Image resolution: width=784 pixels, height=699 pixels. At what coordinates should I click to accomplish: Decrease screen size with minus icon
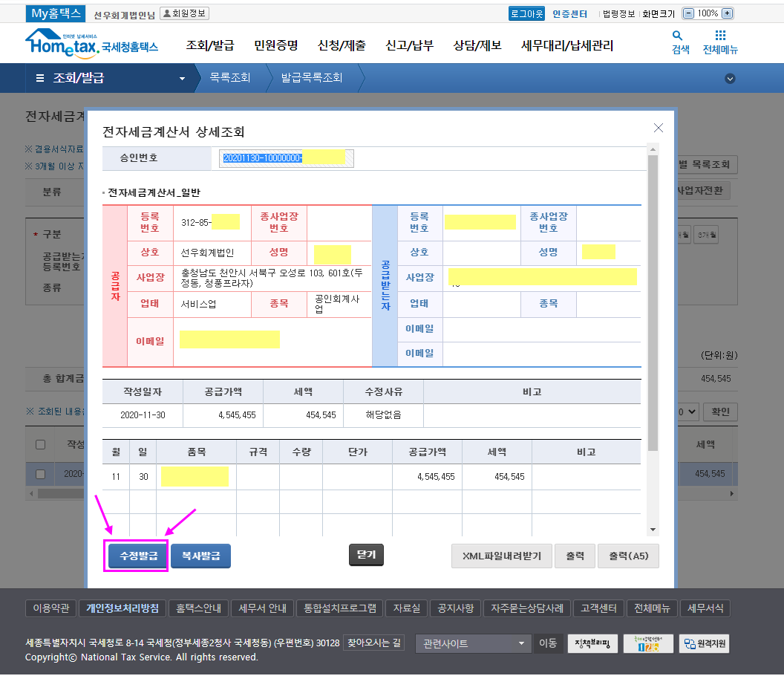[688, 13]
